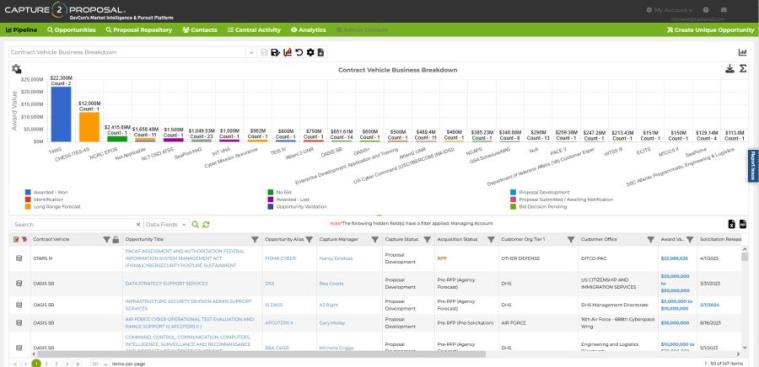Export grid using the second black file icon
This screenshot has width=759, height=367.
pos(743,224)
